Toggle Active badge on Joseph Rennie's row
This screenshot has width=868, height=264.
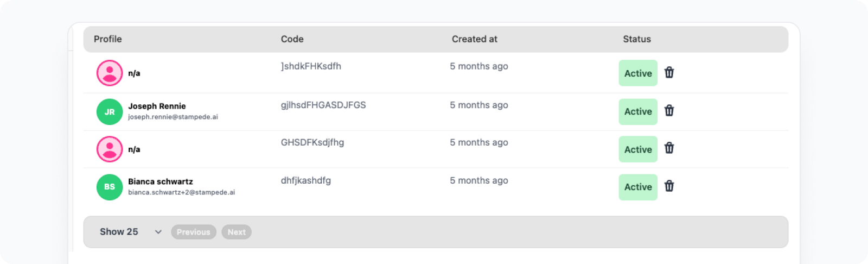[x=638, y=111]
